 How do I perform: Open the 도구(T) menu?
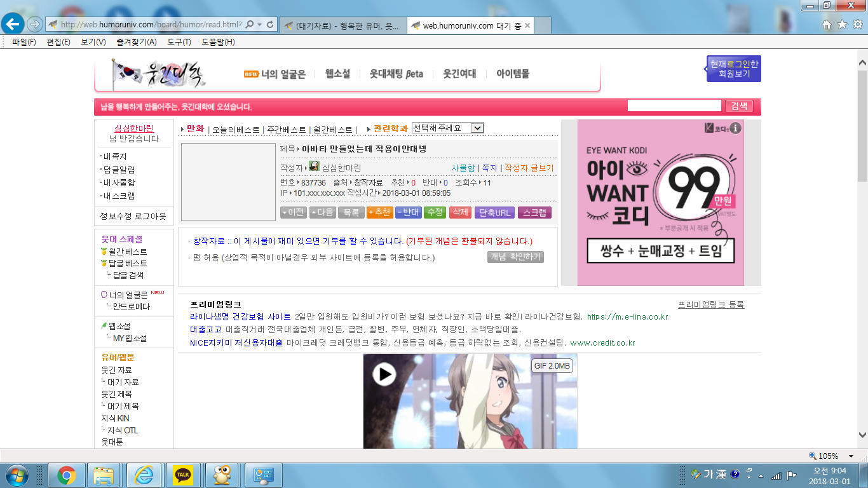tap(179, 42)
